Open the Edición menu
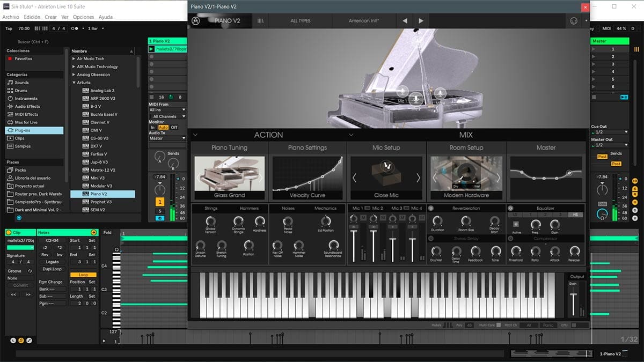This screenshot has height=362, width=644. tap(32, 17)
